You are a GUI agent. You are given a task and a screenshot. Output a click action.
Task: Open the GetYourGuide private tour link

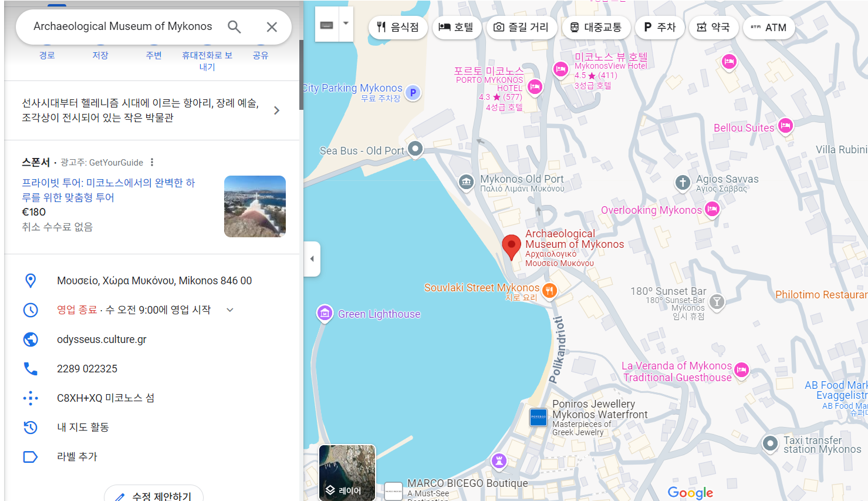[x=109, y=190]
